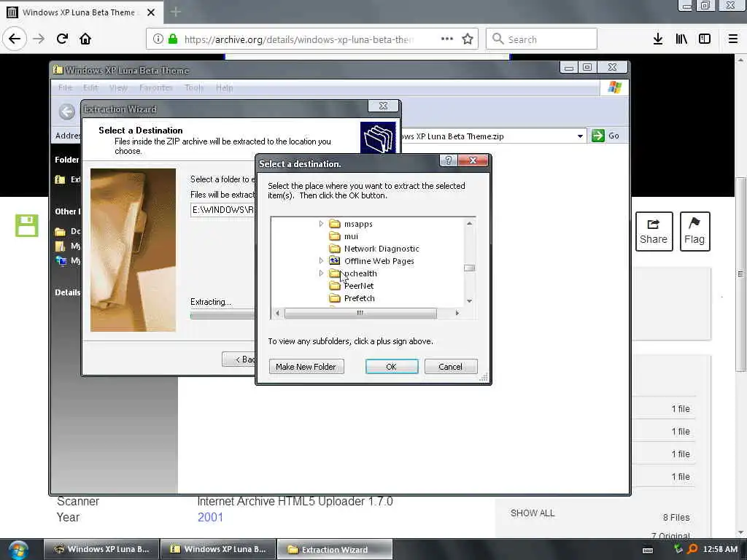
Task: Cancel the Select a destination dialog
Action: 451,367
